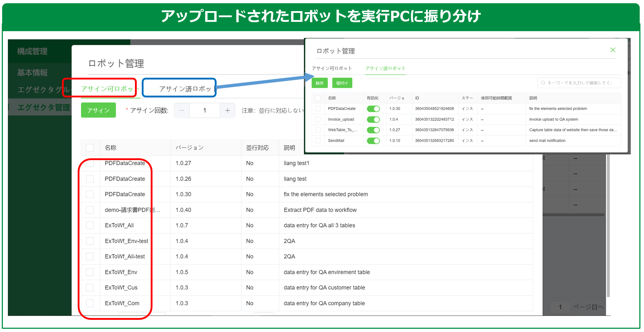Click the green 除外 button

tap(319, 83)
